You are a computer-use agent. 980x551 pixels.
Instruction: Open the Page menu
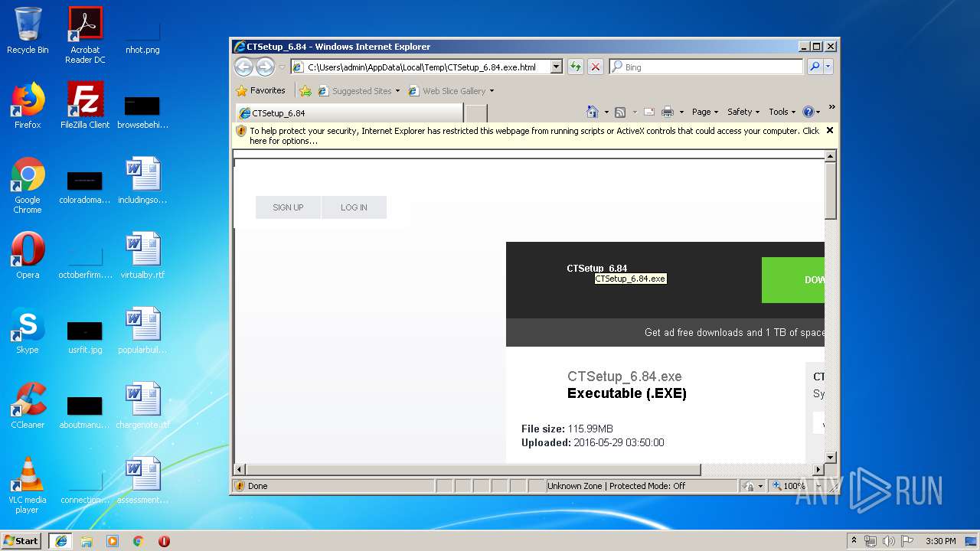coord(705,112)
